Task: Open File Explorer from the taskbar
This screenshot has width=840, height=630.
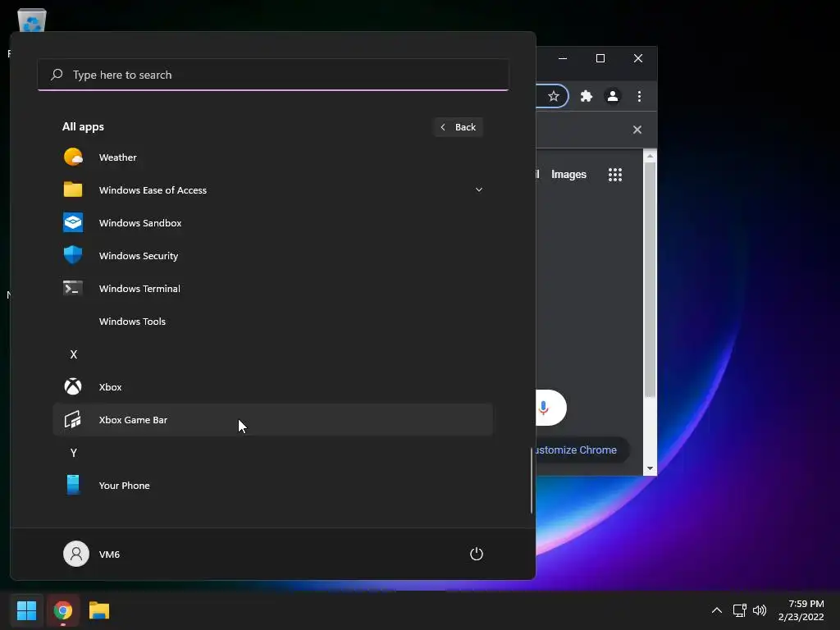Action: [x=99, y=610]
